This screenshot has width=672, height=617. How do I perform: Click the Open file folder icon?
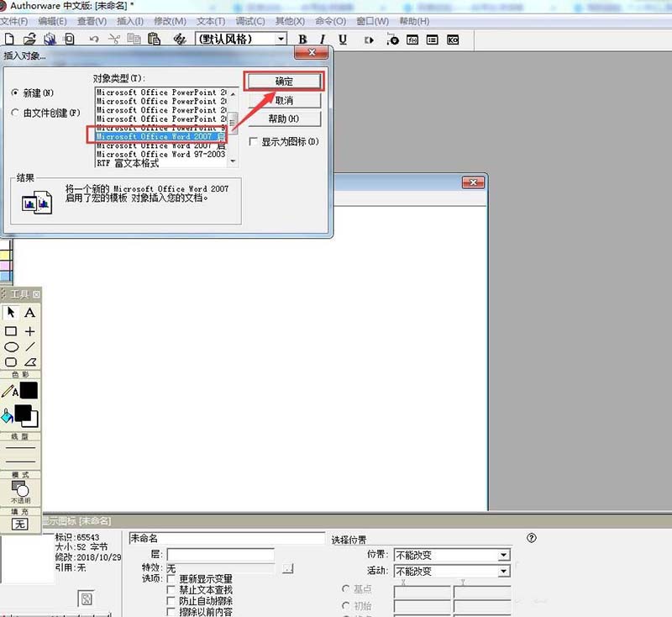[29, 40]
